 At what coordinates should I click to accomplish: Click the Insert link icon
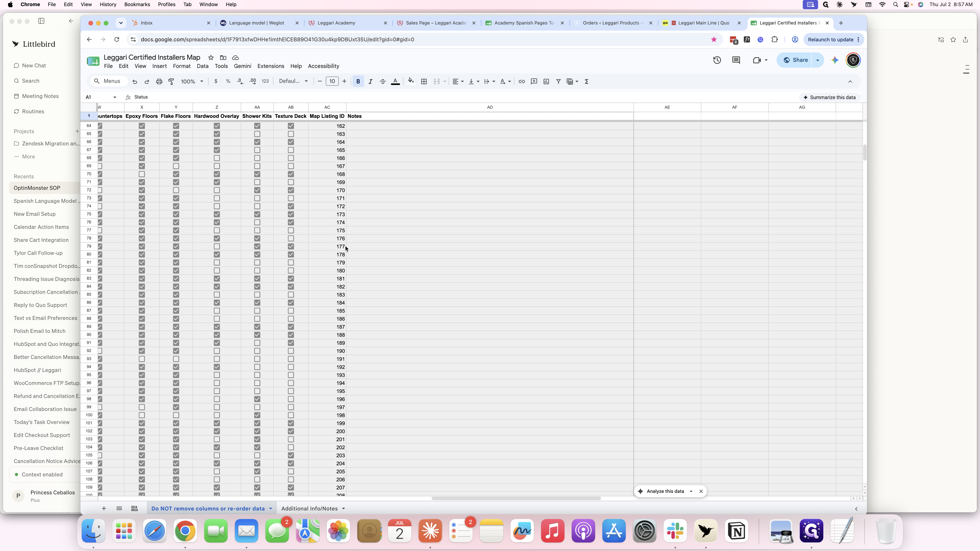(x=522, y=81)
